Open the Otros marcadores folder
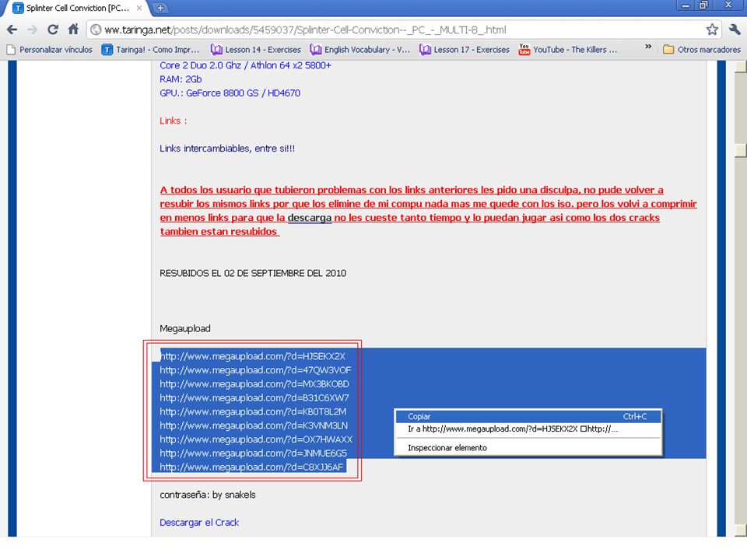 point(702,50)
